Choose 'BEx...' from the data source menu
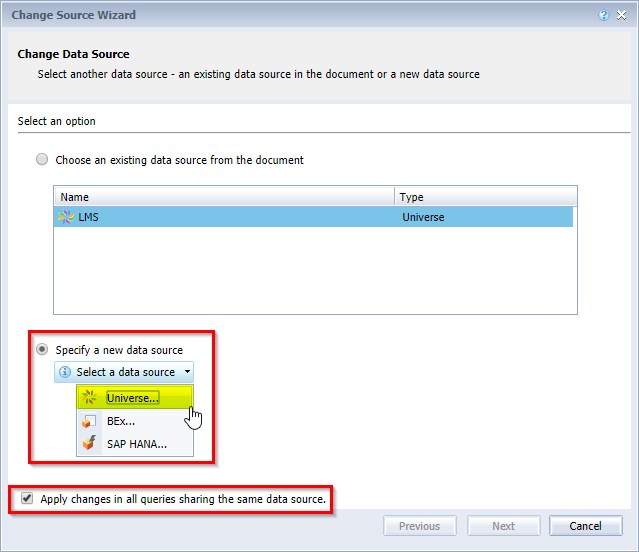639x552 pixels. pyautogui.click(x=121, y=421)
